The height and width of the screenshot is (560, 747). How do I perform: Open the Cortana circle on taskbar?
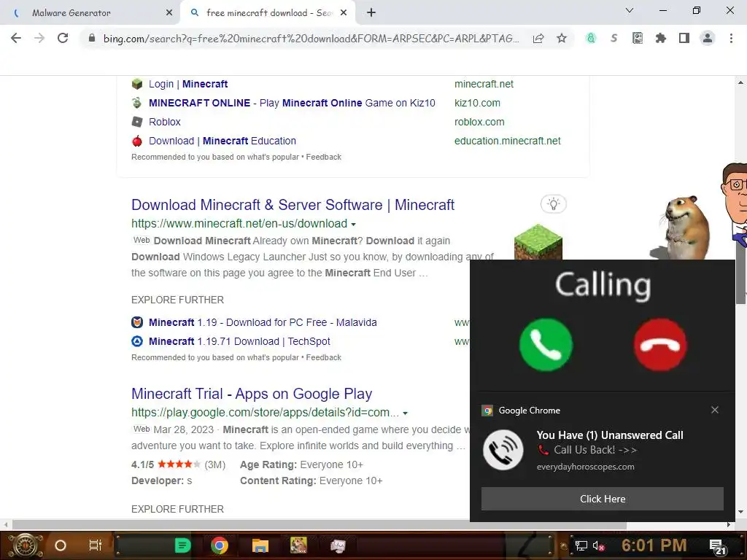61,545
